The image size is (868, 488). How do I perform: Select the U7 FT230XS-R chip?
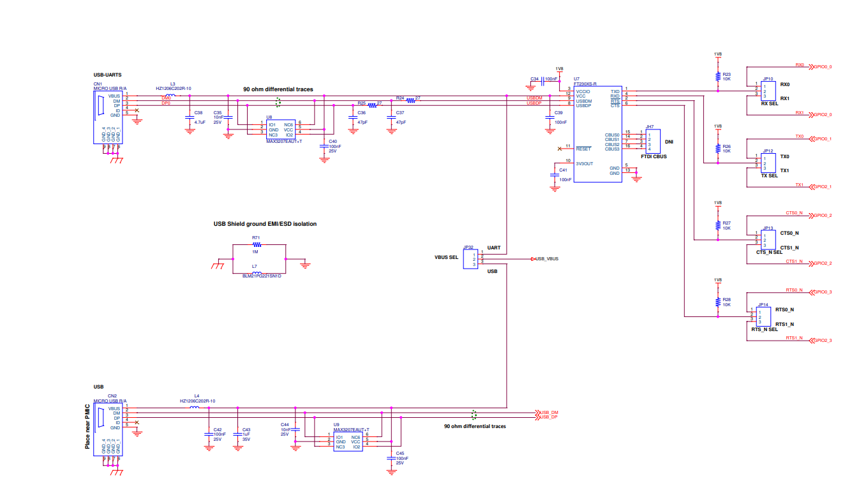(597, 135)
